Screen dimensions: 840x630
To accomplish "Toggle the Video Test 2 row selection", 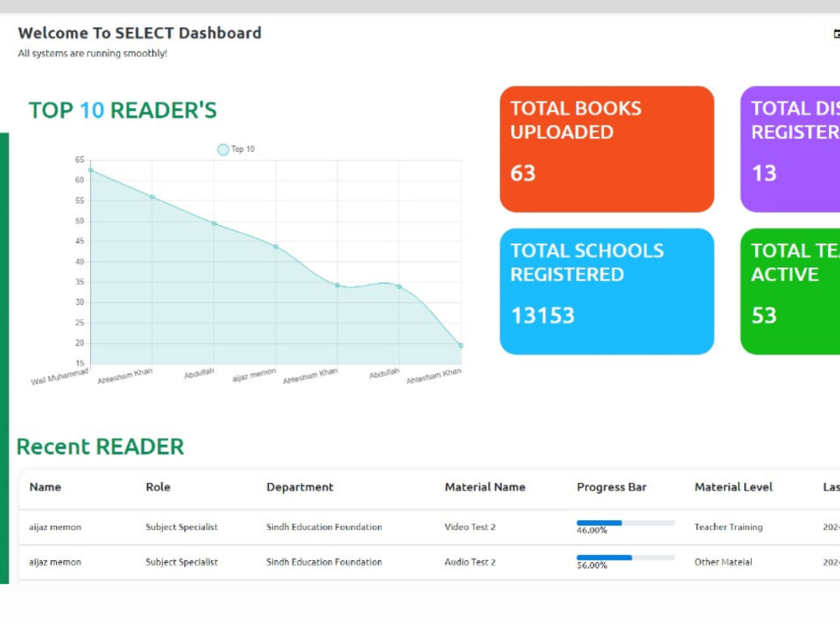I will (470, 527).
